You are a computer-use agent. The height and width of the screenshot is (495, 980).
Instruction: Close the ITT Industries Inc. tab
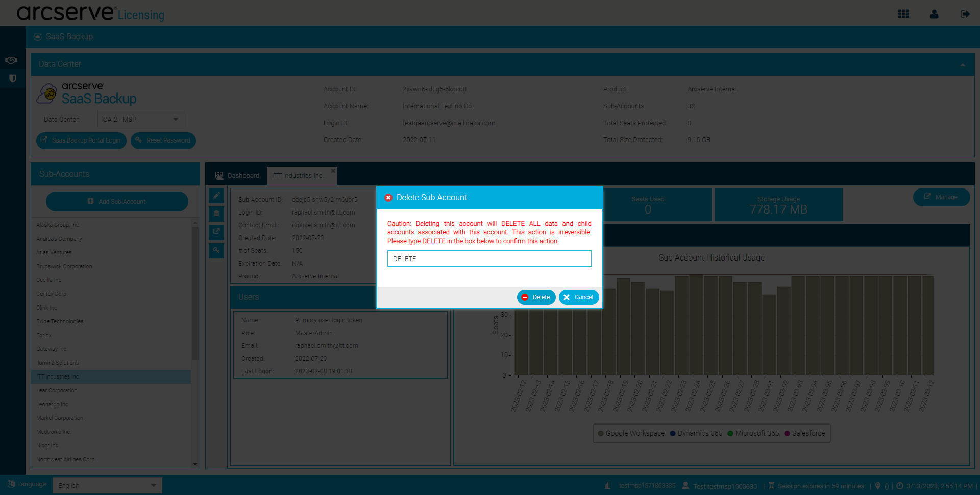(x=333, y=171)
